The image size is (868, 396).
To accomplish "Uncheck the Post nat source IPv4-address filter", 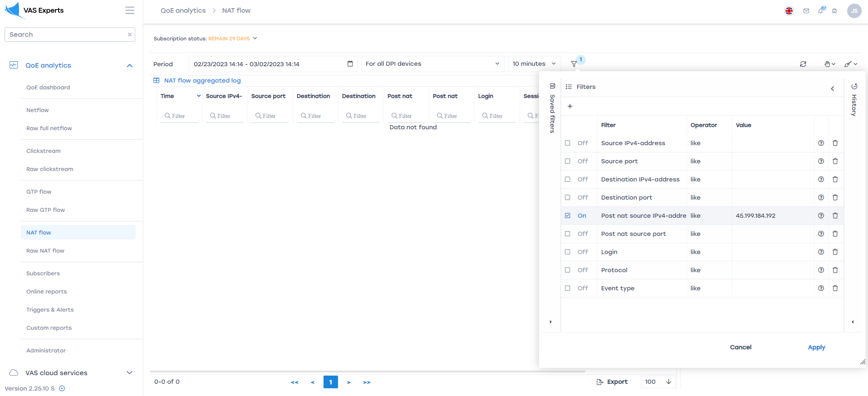I will click(x=568, y=215).
